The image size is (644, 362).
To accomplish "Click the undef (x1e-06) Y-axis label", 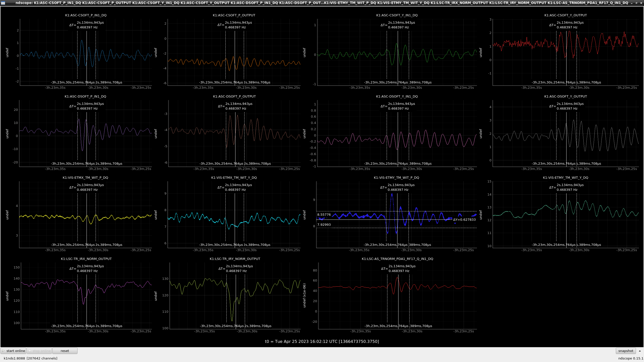I will [304, 295].
